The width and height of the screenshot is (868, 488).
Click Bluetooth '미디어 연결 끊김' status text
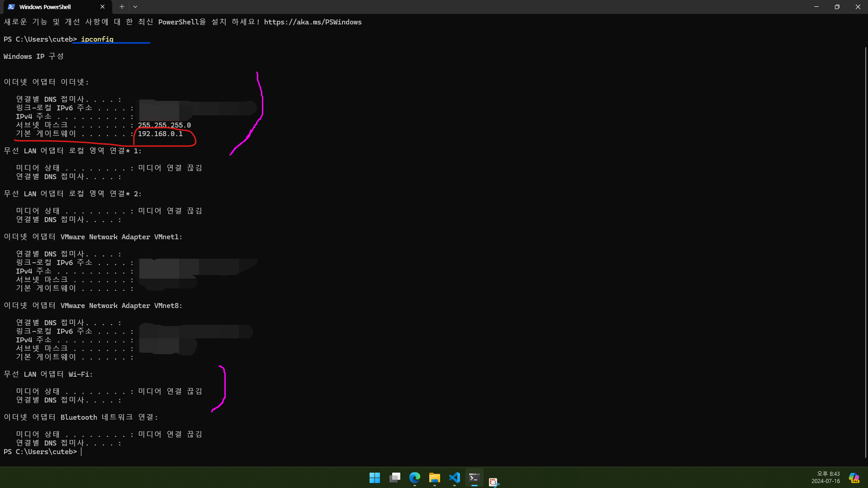click(170, 435)
